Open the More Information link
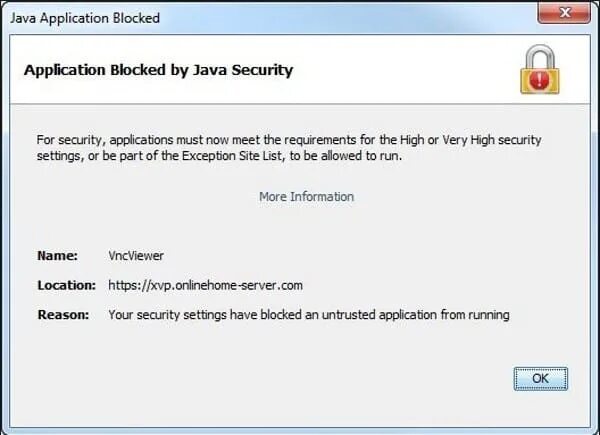This screenshot has height=435, width=600. click(x=306, y=196)
